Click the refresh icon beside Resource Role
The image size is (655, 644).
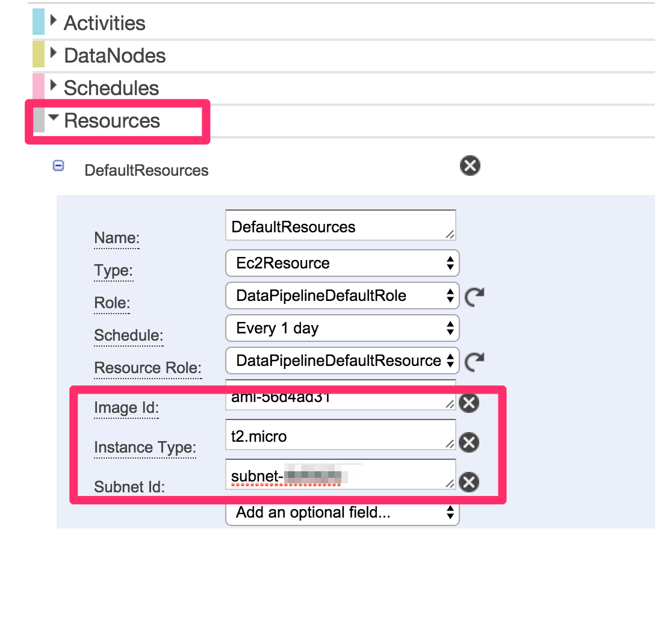[475, 361]
